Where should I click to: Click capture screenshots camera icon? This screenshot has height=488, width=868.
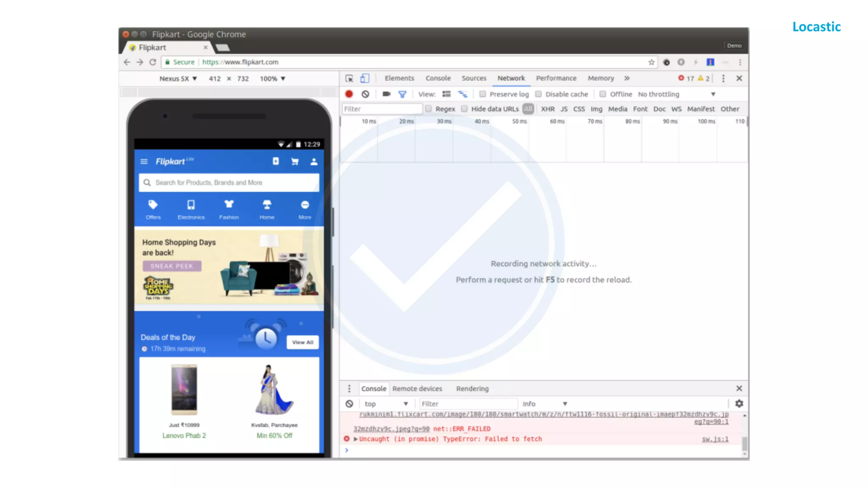coord(386,94)
